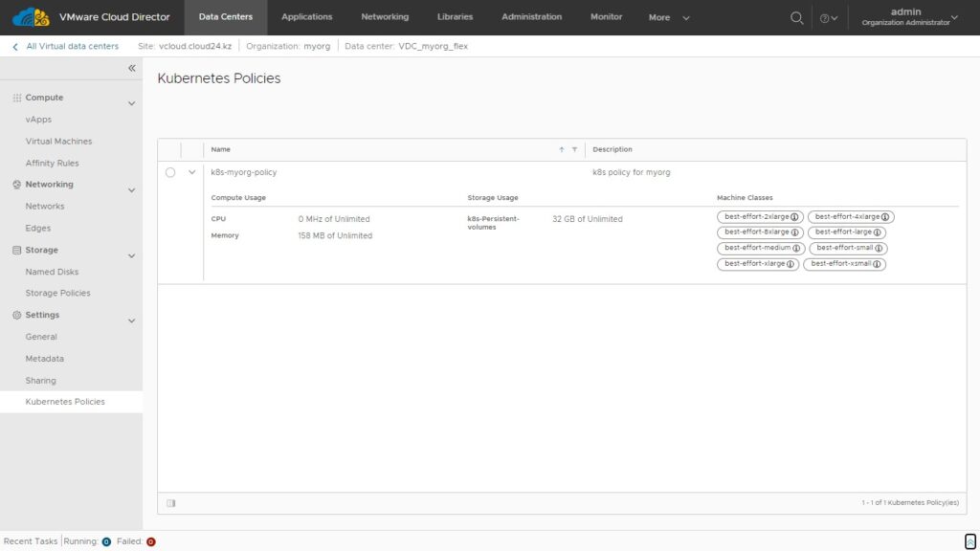The height and width of the screenshot is (551, 980).
Task: Open the Libraries tab
Action: click(x=455, y=17)
